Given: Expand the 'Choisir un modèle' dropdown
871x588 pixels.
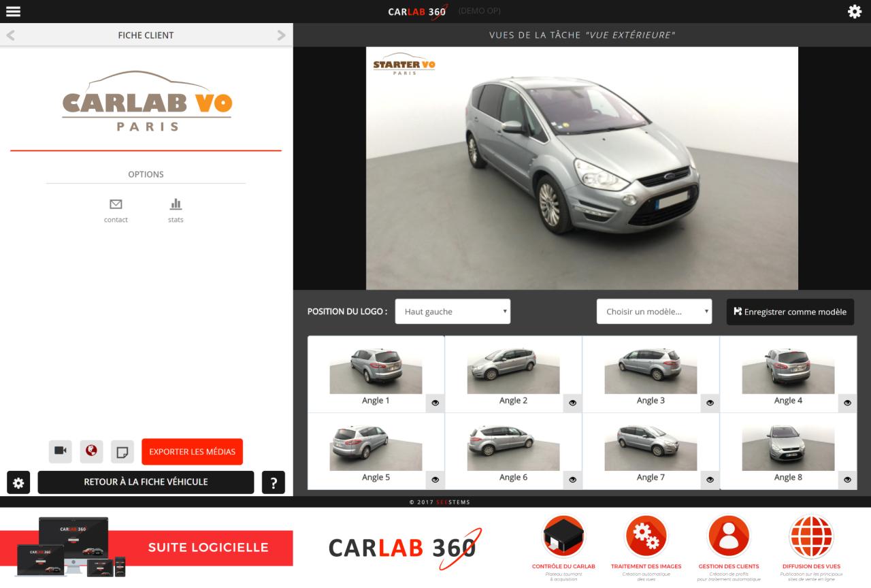Looking at the screenshot, I should pyautogui.click(x=654, y=312).
